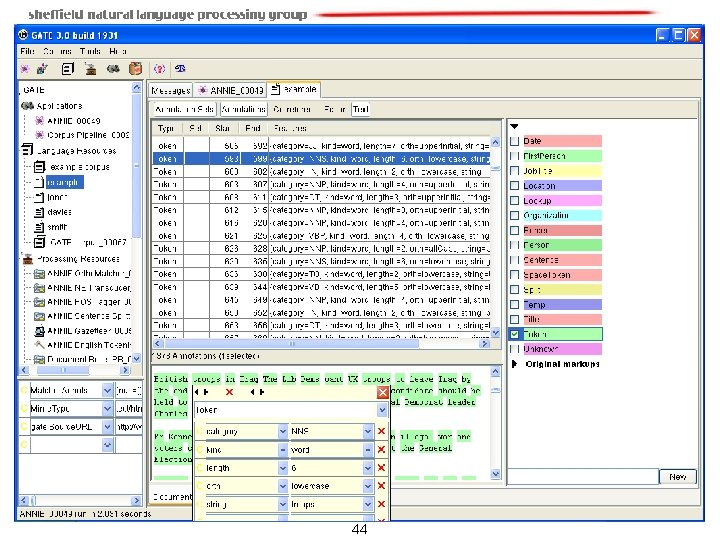The image size is (720, 540).
Task: Sort table by the Start column header
Action: tap(222, 128)
